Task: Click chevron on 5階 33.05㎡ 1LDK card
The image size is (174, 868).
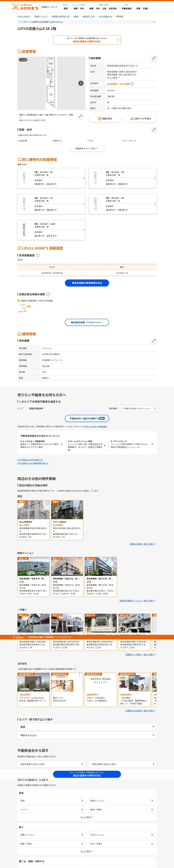Action: 84,230
